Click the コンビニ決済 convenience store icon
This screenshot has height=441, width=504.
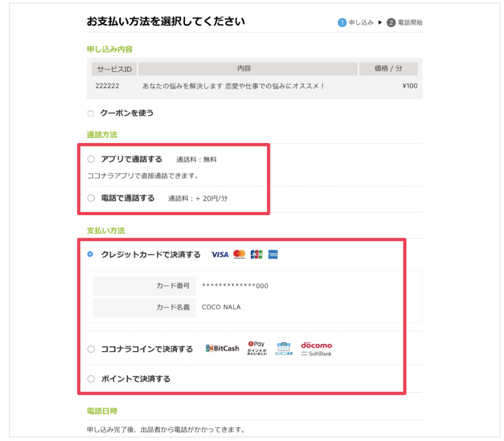pyautogui.click(x=283, y=348)
